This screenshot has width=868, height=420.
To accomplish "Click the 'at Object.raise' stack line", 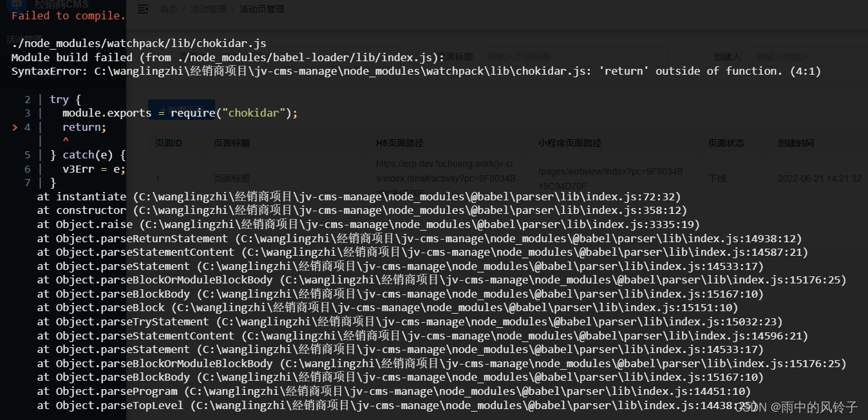I will coord(368,225).
